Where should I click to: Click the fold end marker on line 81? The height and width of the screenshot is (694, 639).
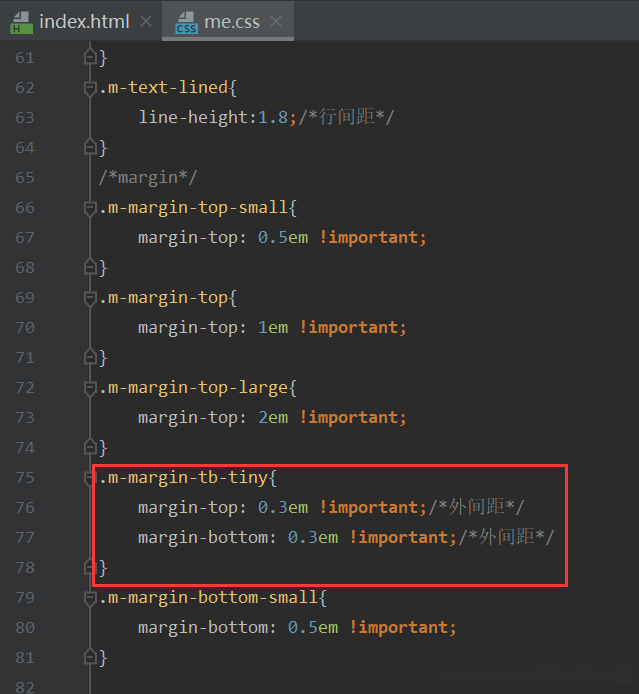pos(90,657)
